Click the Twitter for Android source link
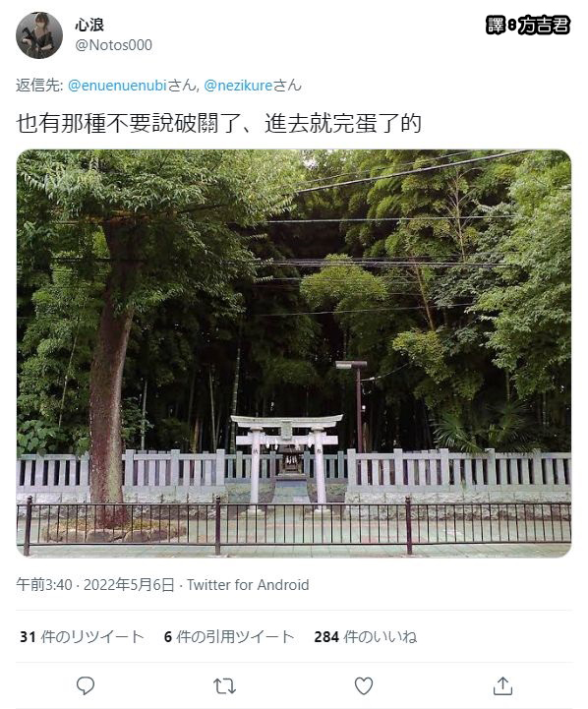The width and height of the screenshot is (588, 709). click(248, 585)
